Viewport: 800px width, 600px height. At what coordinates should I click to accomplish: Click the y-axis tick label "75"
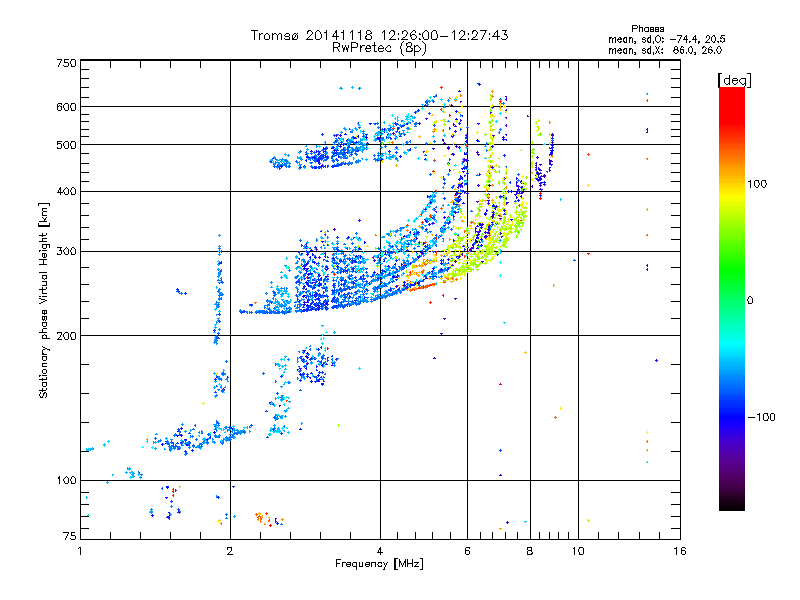[70, 536]
